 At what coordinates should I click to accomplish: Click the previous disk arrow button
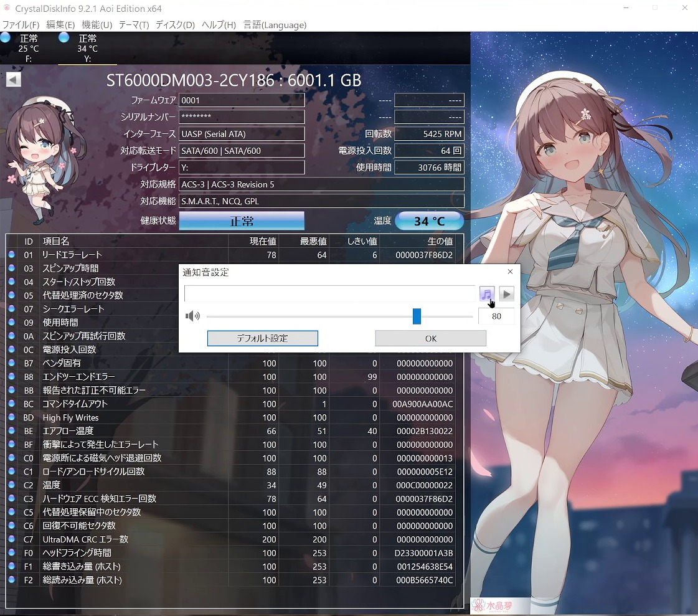coord(13,80)
